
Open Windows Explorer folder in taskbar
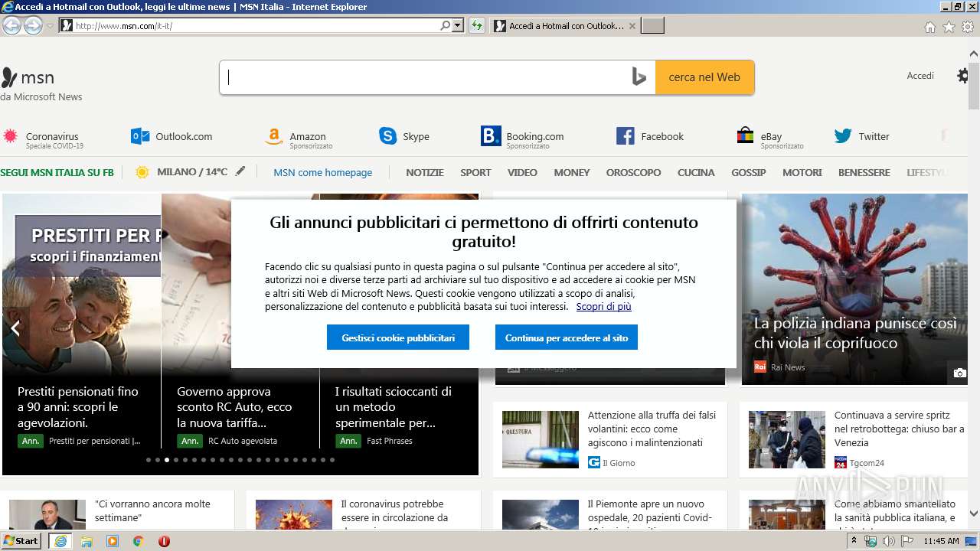tap(87, 541)
